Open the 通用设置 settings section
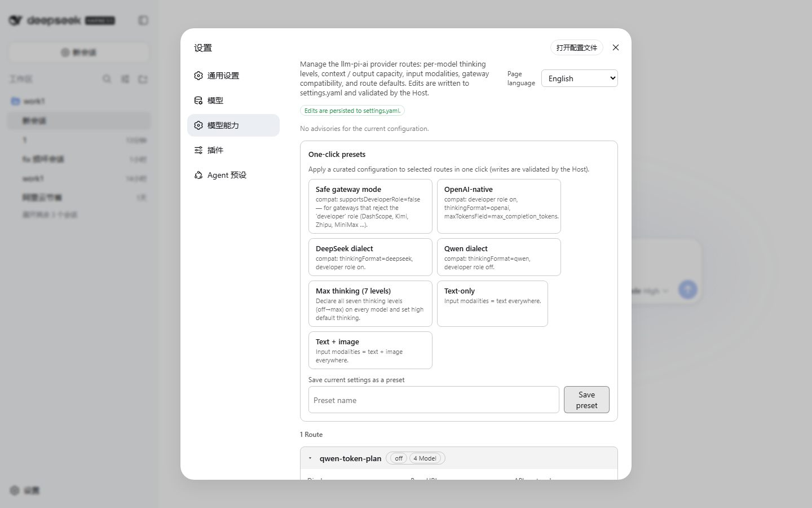The height and width of the screenshot is (508, 812). (233, 76)
